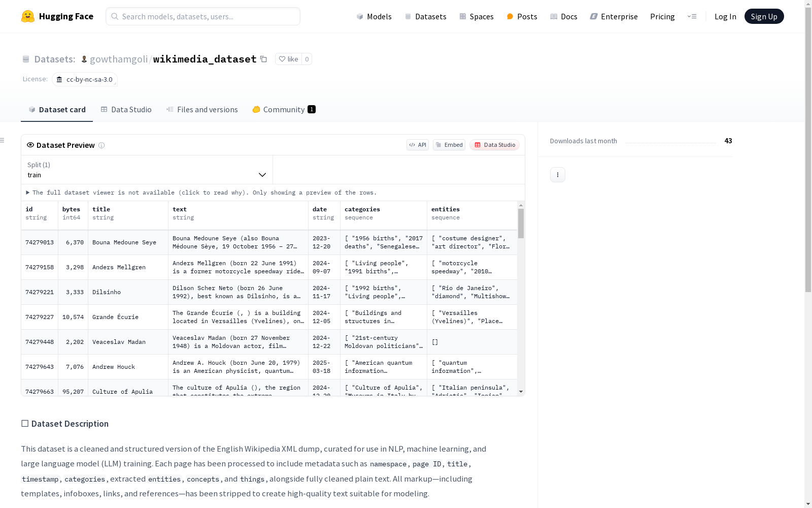This screenshot has width=812, height=508.
Task: Click bytes cell 10,574
Action: tap(73, 317)
